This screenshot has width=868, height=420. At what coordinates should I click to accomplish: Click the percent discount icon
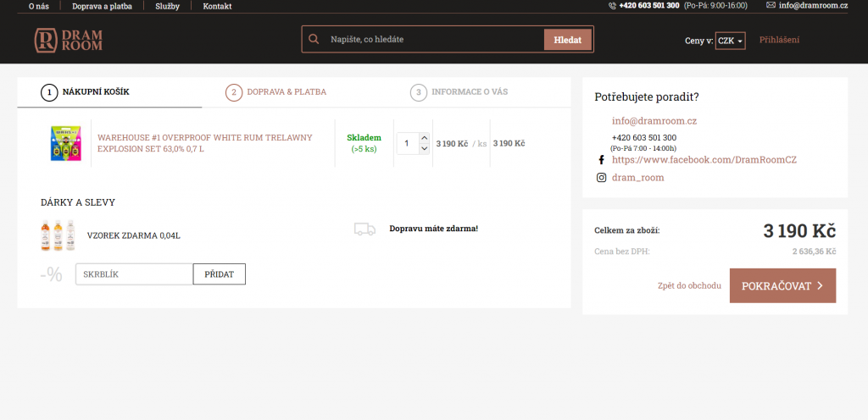pos(52,274)
